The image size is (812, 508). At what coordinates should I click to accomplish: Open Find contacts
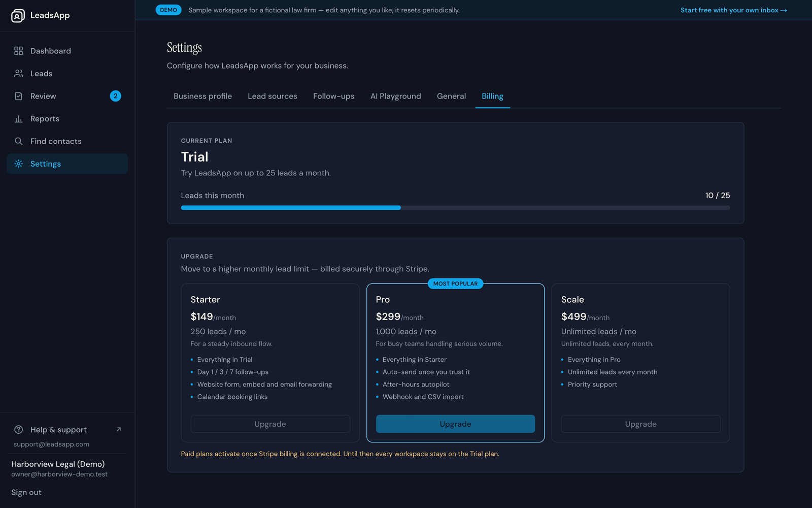pos(67,141)
